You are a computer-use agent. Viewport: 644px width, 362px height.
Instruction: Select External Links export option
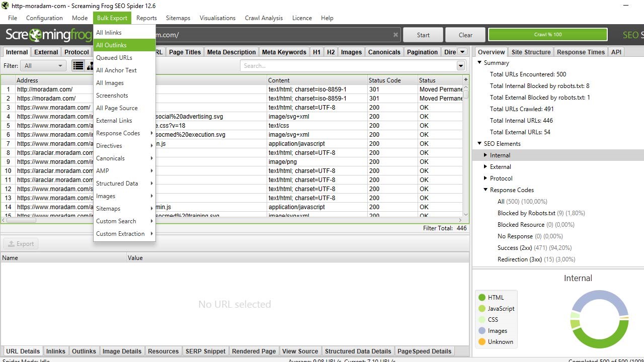pyautogui.click(x=124, y=121)
